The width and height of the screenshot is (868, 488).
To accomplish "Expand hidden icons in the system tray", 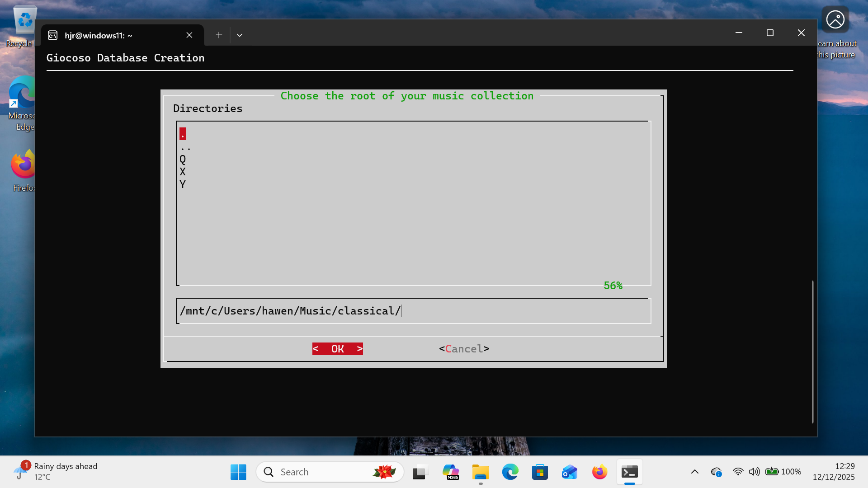I will click(x=695, y=471).
